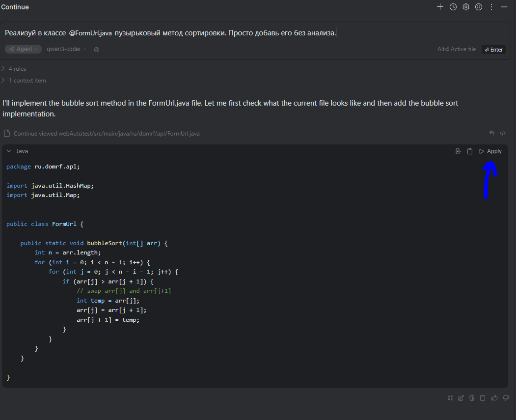This screenshot has height=420, width=516.
Task: Give the response a thumbs down
Action: click(505, 398)
